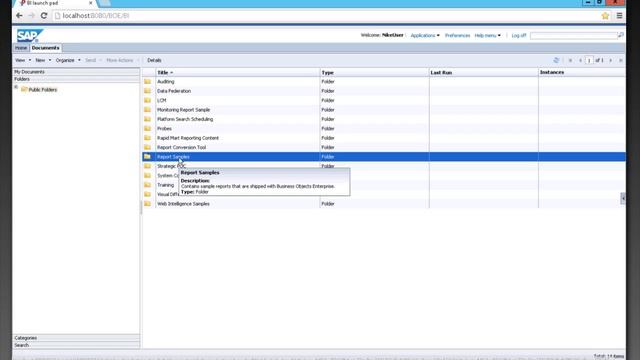Click the search magnifier icon

click(620, 36)
